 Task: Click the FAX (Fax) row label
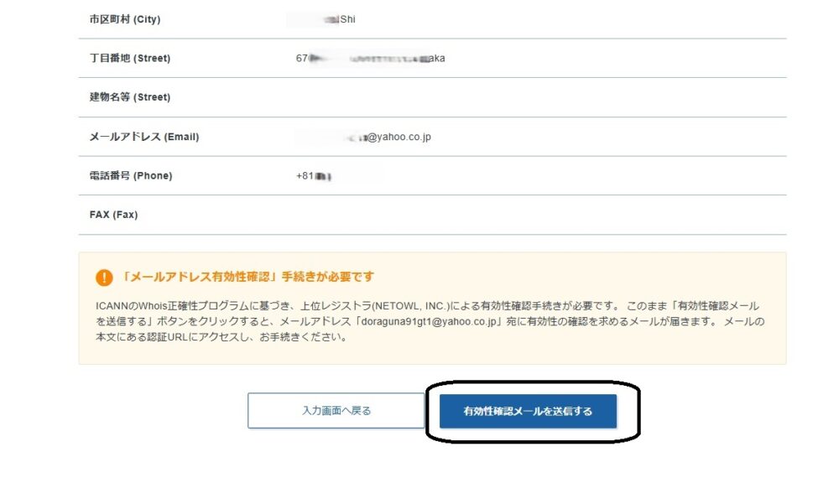click(x=113, y=215)
